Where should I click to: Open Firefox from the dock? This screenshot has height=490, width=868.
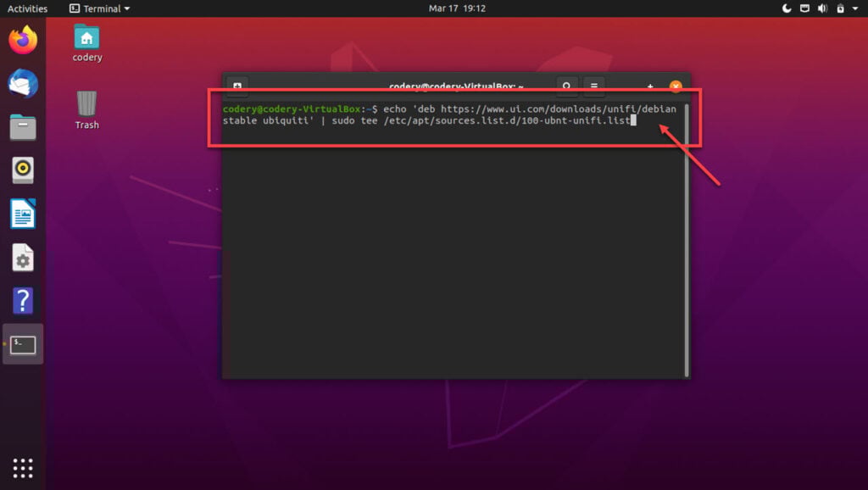(23, 40)
